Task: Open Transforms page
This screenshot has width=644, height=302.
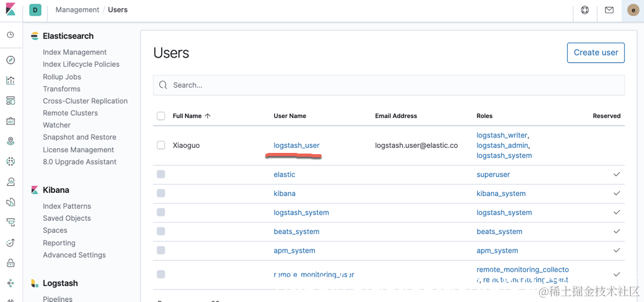Action: (62, 89)
